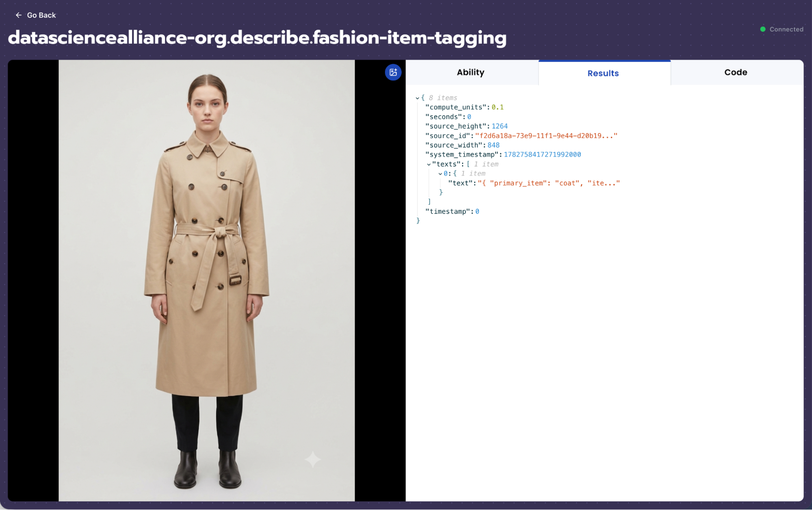Click the truncated primary_item coat text value

548,183
